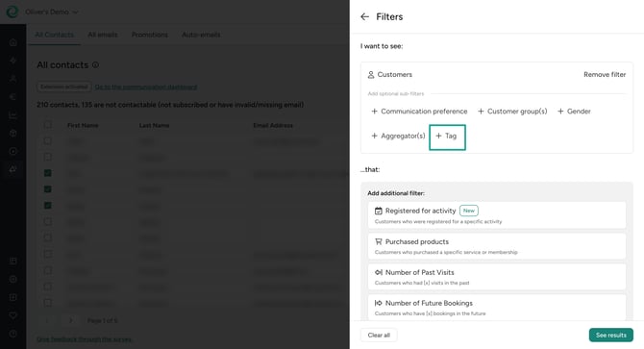
Task: Click Remove filter for Customers
Action: pyautogui.click(x=605, y=75)
